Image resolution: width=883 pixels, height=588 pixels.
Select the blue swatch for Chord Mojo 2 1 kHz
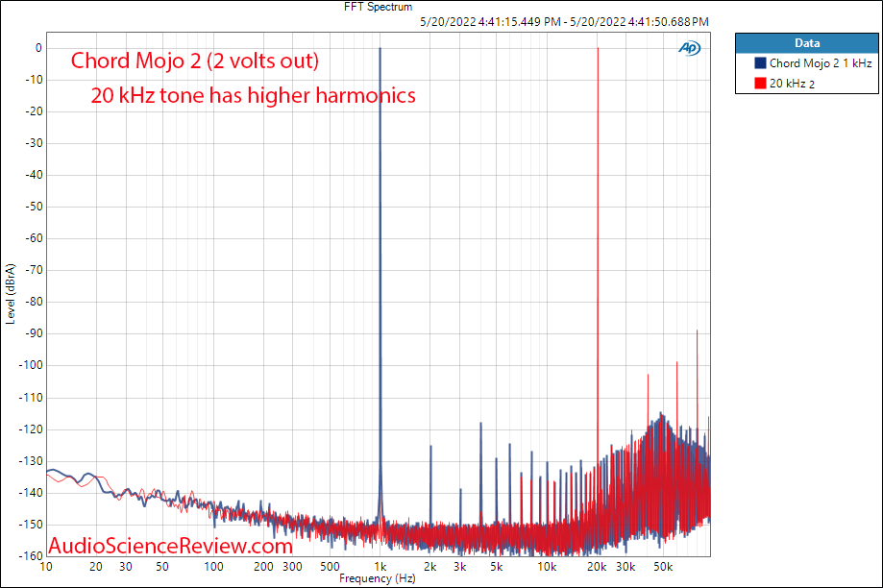click(760, 63)
